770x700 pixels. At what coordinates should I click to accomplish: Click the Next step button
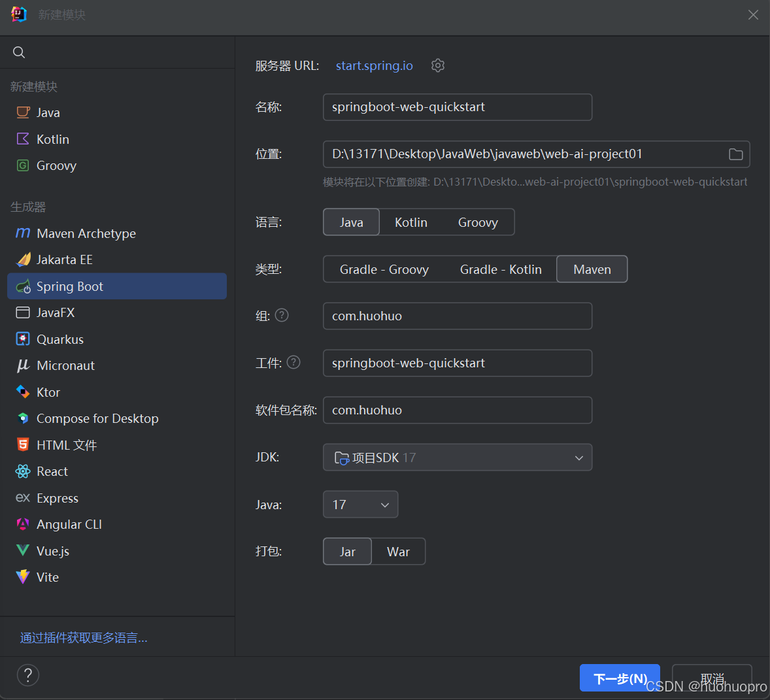point(620,678)
